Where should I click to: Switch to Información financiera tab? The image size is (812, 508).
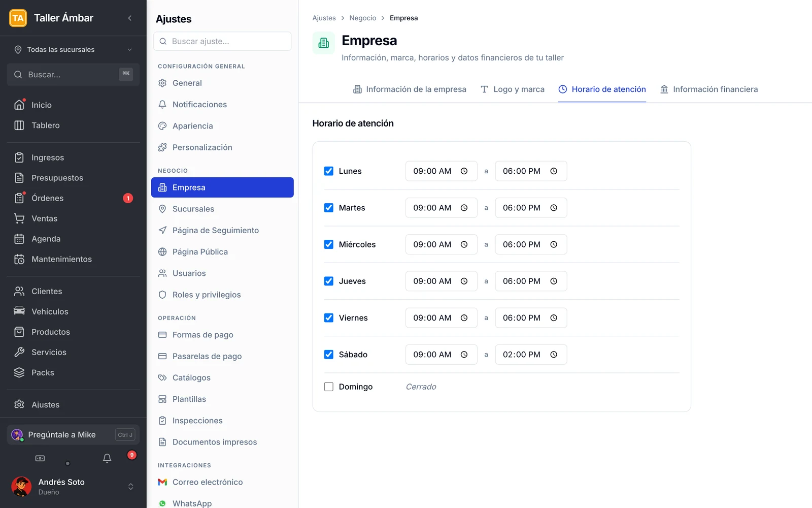709,89
